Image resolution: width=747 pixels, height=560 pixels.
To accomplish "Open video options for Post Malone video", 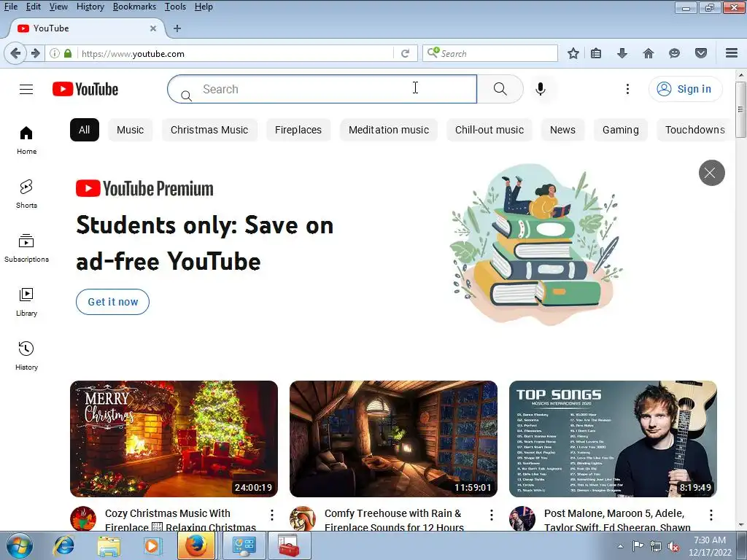I will pos(711,515).
